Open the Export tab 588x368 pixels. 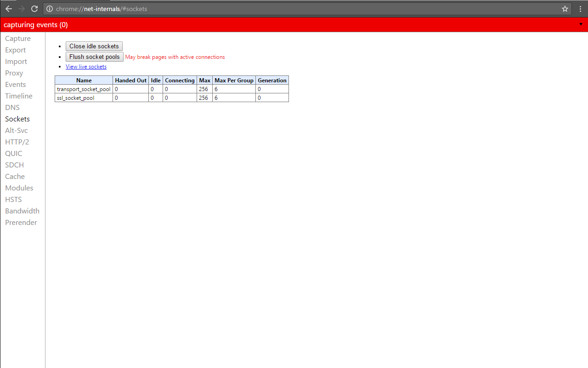[16, 50]
